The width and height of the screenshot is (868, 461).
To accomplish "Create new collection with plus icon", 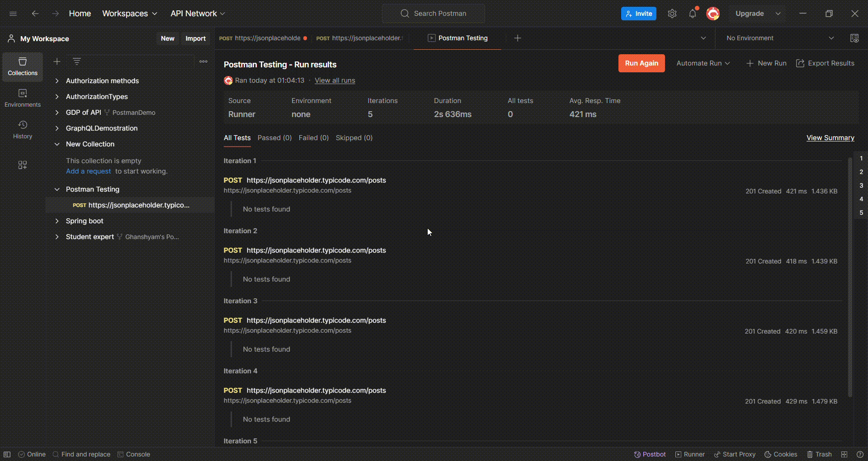I will point(57,61).
